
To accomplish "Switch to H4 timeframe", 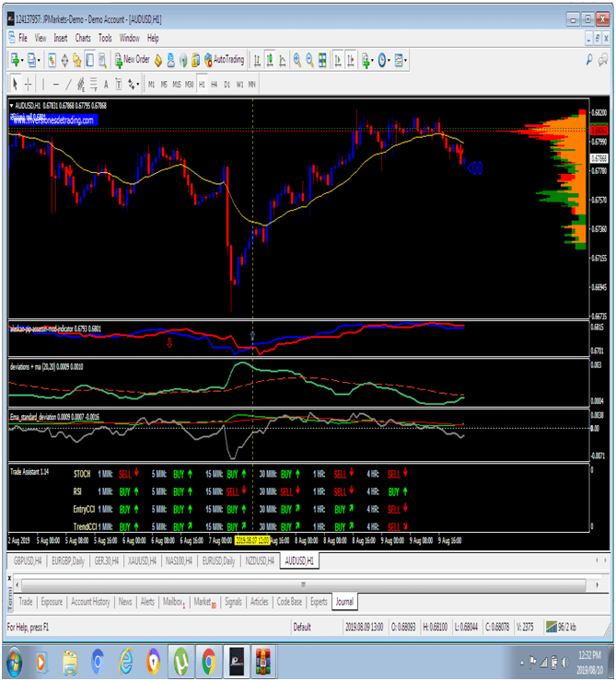I will click(214, 84).
